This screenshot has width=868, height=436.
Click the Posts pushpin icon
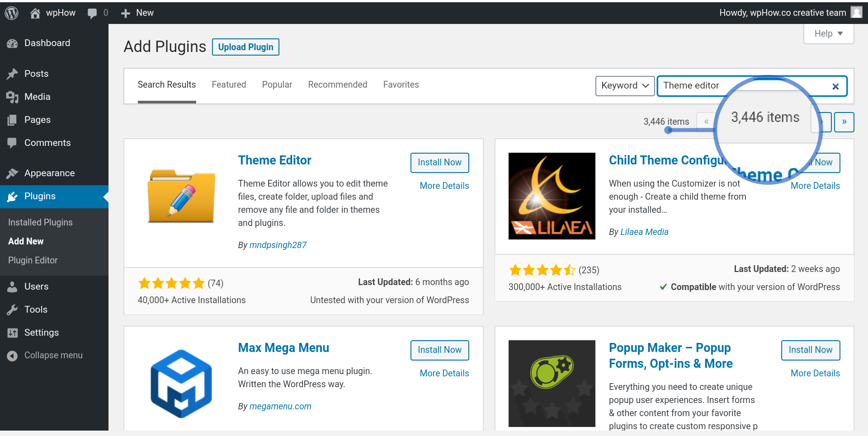(x=12, y=74)
